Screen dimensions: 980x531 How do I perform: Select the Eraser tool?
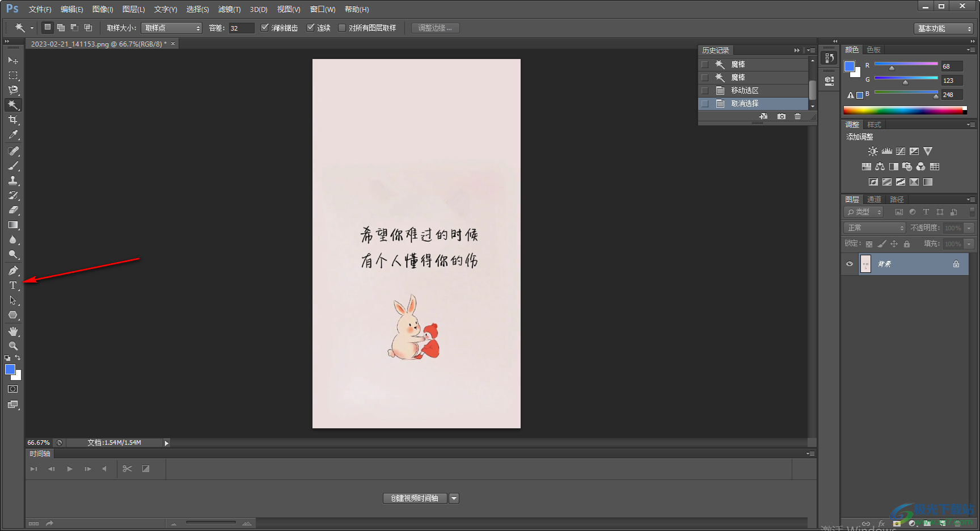click(13, 210)
